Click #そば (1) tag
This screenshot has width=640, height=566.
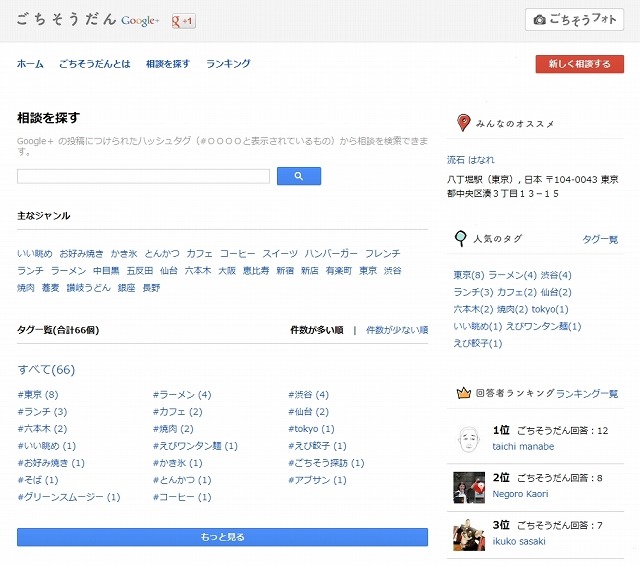point(38,480)
